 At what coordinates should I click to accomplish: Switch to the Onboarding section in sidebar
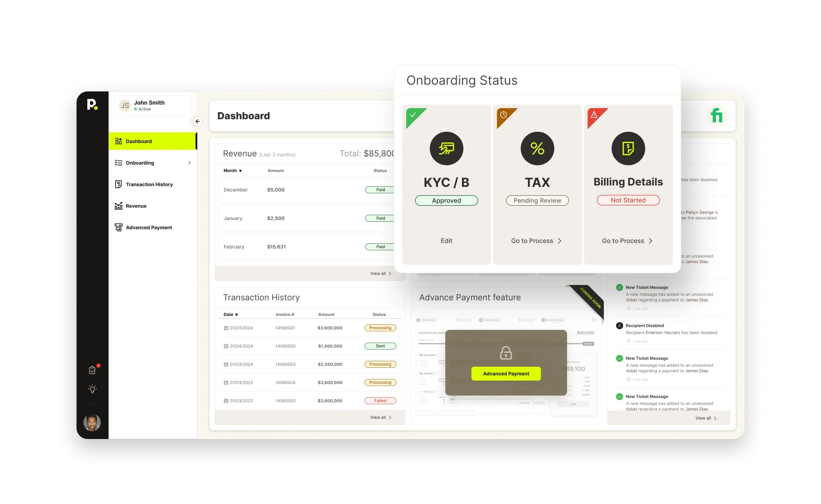tap(140, 163)
